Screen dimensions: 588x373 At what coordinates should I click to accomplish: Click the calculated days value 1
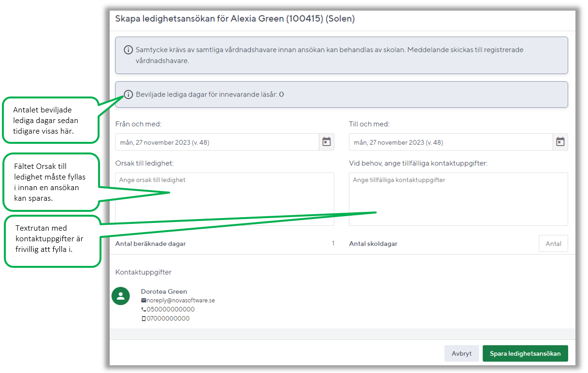click(333, 244)
